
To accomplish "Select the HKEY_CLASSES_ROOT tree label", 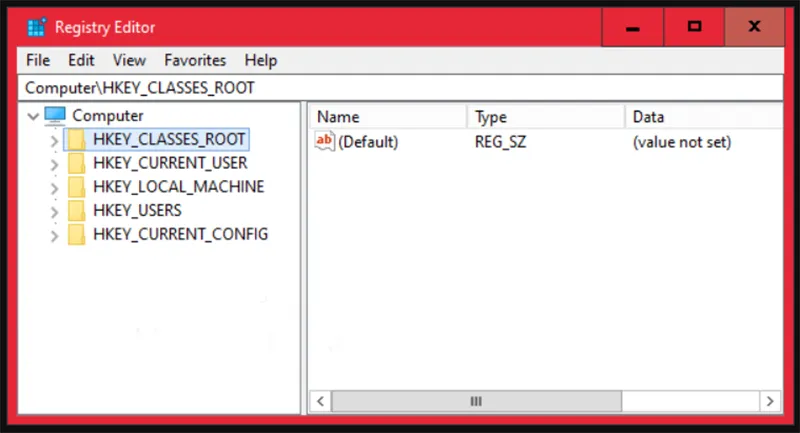I will pos(169,139).
